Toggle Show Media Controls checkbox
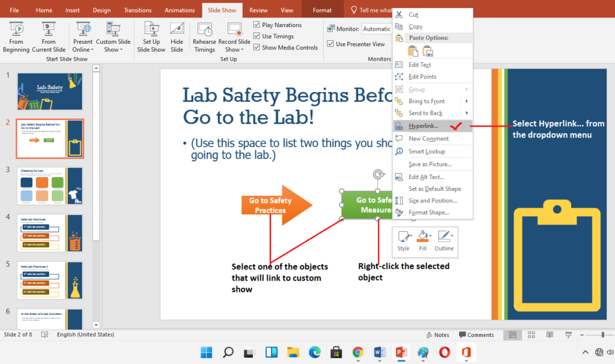 pos(256,47)
